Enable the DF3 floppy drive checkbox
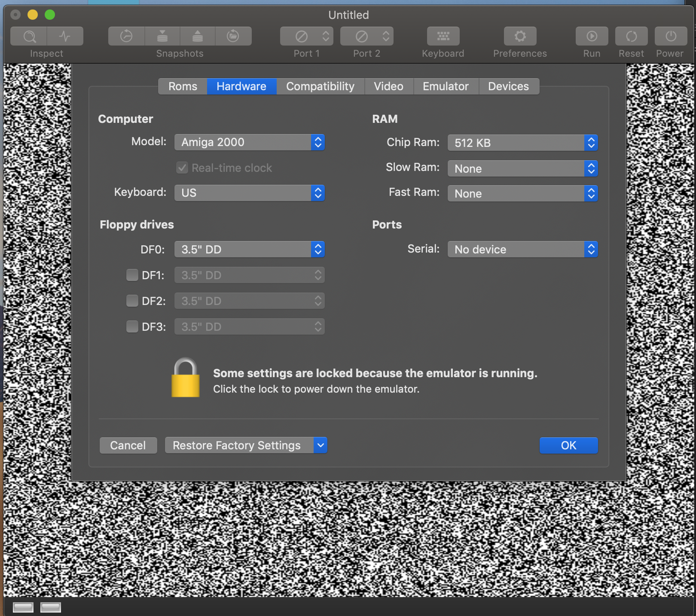This screenshot has height=616, width=696. click(132, 326)
